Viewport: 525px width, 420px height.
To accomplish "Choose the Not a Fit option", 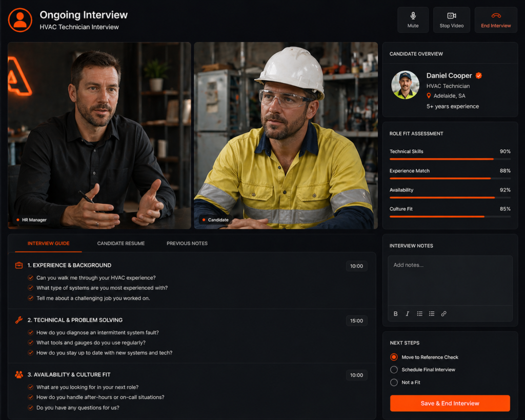I will point(394,383).
